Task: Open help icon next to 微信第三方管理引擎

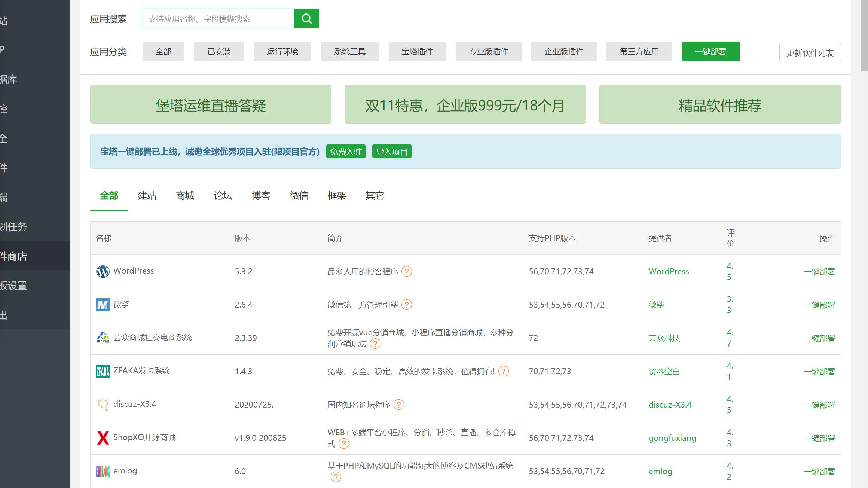Action: [x=407, y=305]
